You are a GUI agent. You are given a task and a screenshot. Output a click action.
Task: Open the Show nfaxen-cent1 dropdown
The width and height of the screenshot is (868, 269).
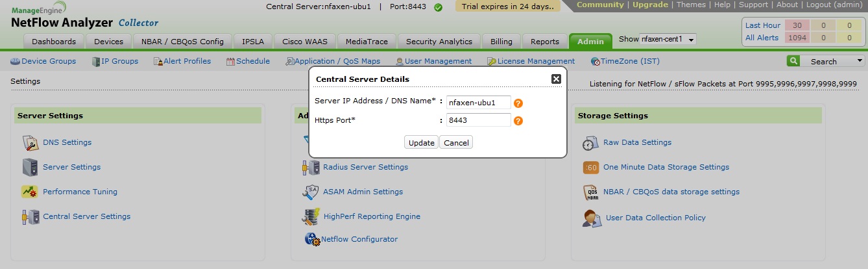coord(668,40)
